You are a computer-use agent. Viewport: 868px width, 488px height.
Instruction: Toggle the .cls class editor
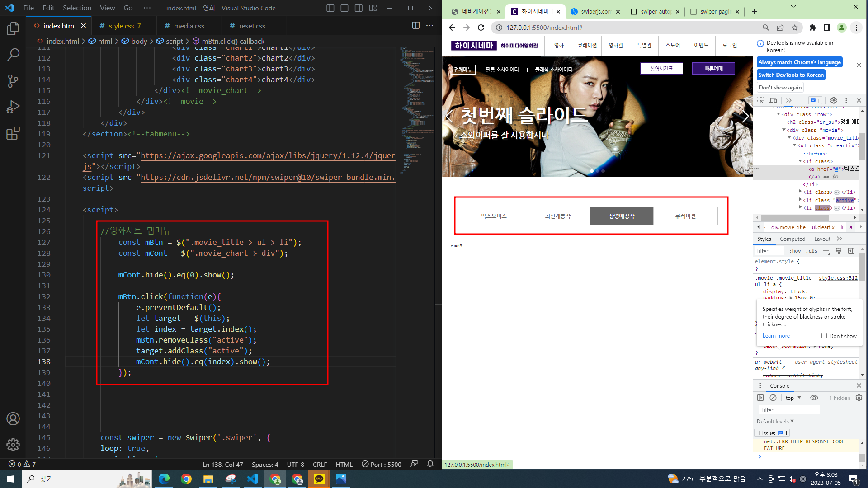coord(812,251)
